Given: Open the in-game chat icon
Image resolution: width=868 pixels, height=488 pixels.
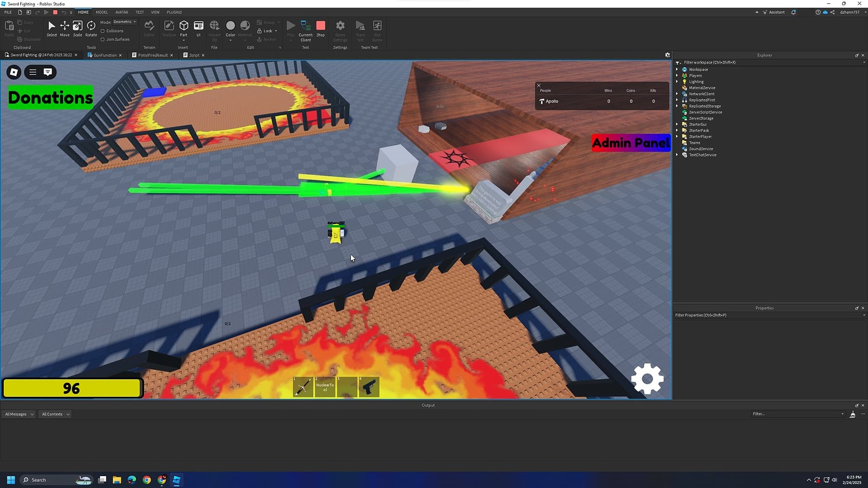Looking at the screenshot, I should tap(47, 72).
